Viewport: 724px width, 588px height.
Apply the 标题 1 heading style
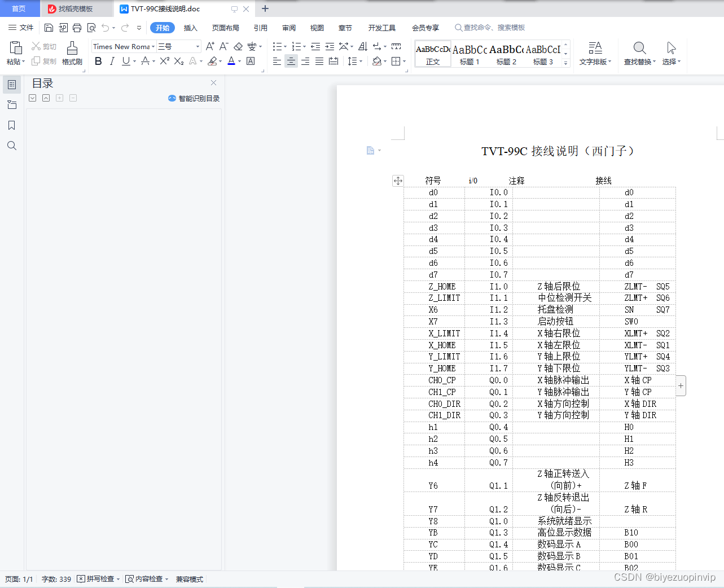(x=469, y=54)
